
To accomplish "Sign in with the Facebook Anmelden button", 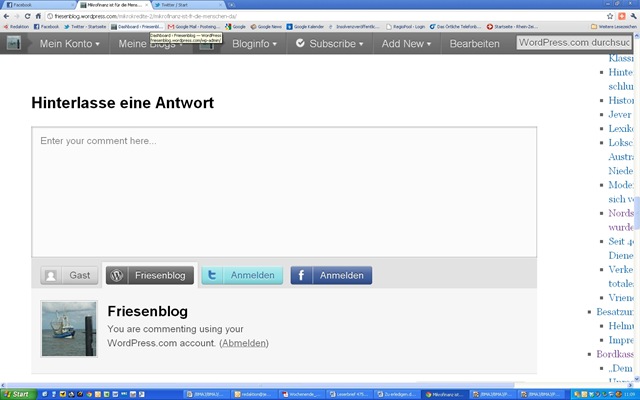I will [331, 275].
